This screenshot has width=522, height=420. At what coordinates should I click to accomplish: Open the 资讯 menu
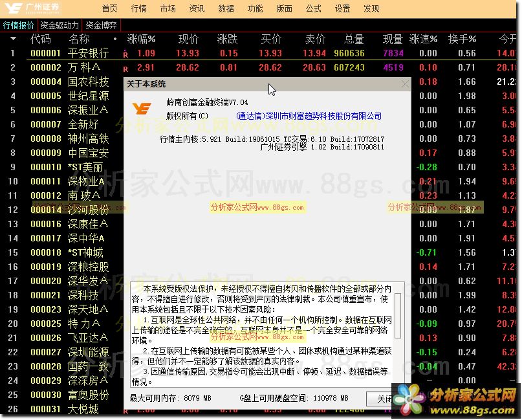click(x=197, y=8)
